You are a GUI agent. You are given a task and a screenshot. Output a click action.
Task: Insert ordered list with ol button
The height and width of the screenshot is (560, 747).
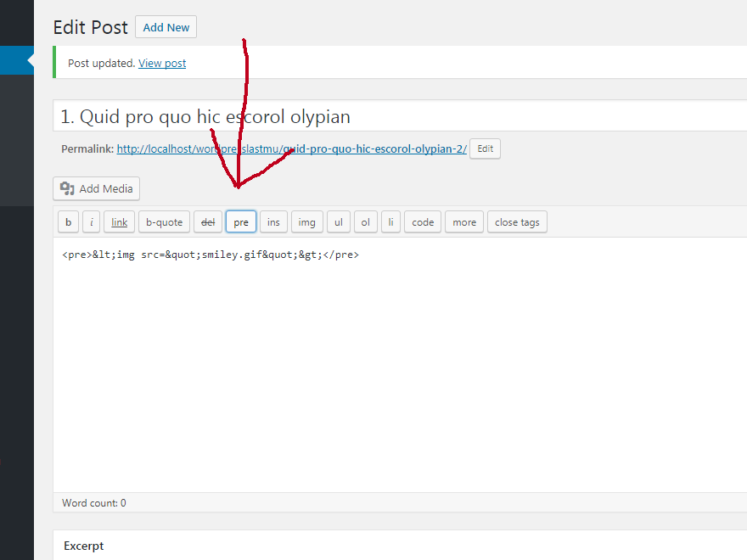coord(365,222)
